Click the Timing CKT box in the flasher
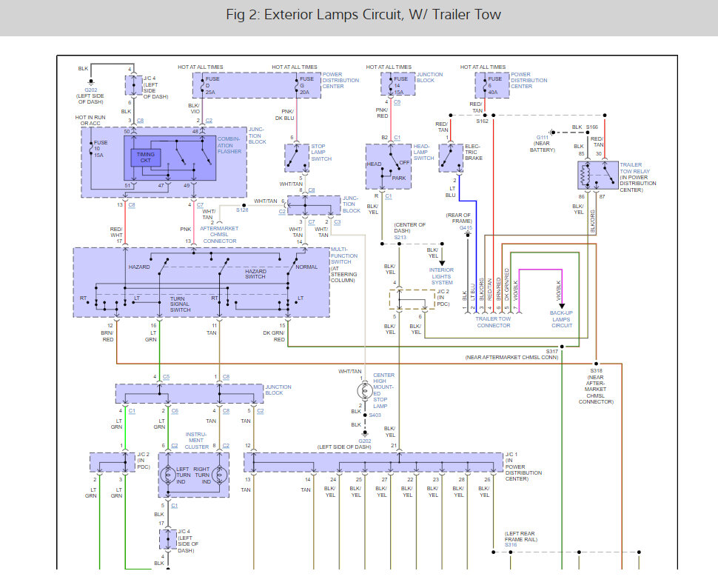 point(146,158)
